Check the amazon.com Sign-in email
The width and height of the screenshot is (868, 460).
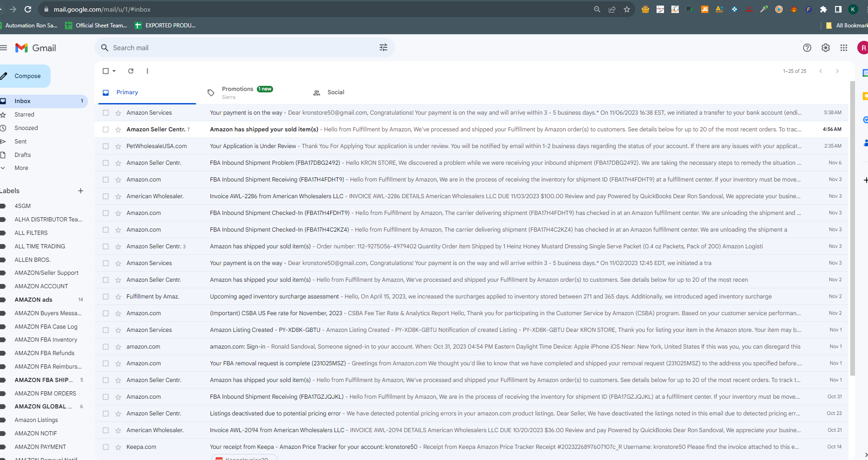pyautogui.click(x=106, y=347)
